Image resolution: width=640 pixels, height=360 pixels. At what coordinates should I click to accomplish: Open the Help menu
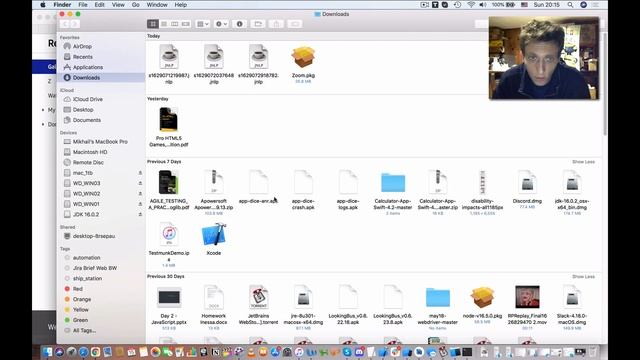[181, 5]
